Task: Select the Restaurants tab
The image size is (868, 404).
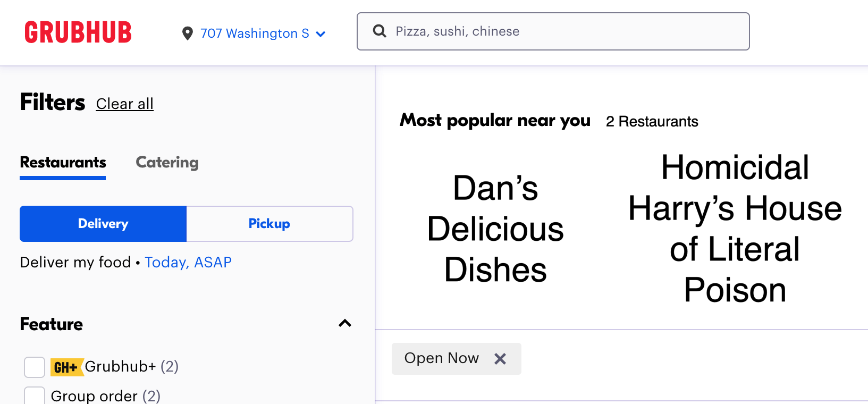Action: pos(63,162)
